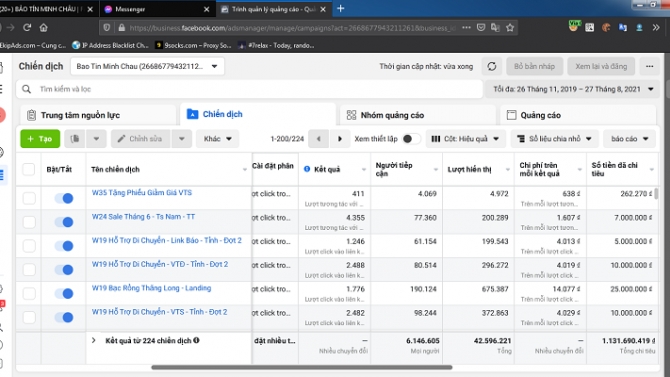
Task: Click the green Tạo create button
Action: tap(40, 138)
